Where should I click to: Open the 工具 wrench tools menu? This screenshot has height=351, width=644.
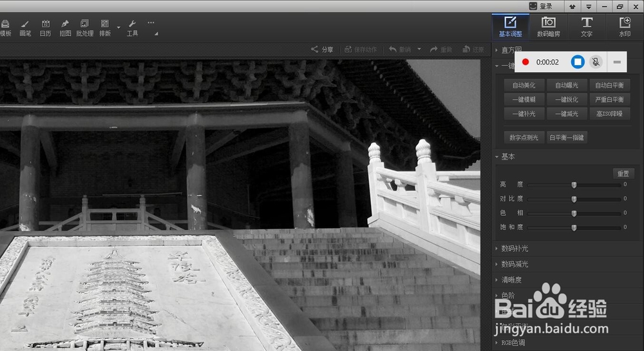132,28
